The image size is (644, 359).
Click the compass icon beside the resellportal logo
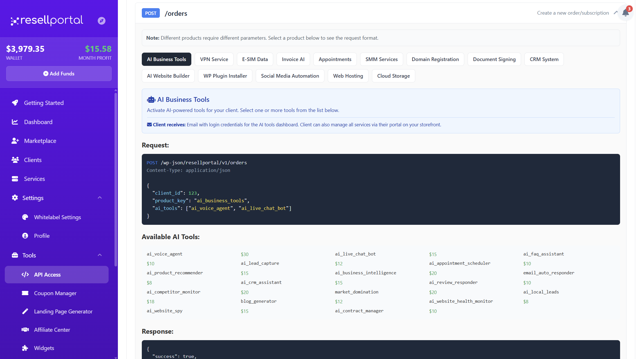tap(102, 21)
